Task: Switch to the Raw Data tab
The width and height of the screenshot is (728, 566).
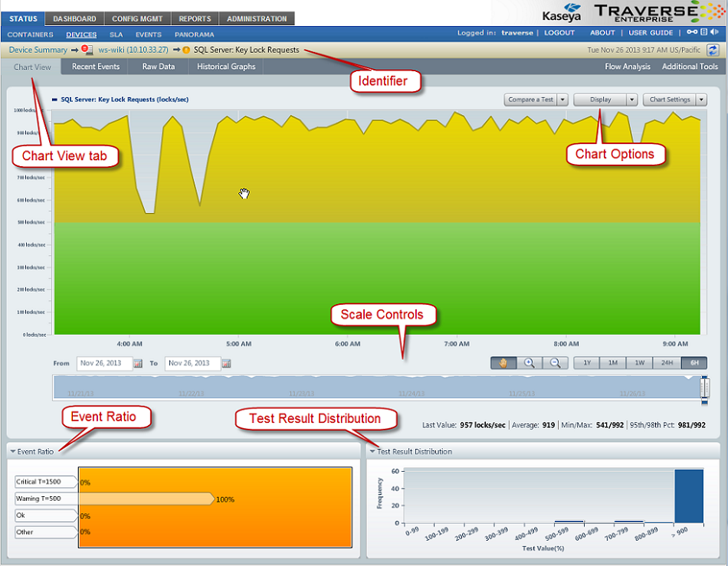Action: coord(159,67)
